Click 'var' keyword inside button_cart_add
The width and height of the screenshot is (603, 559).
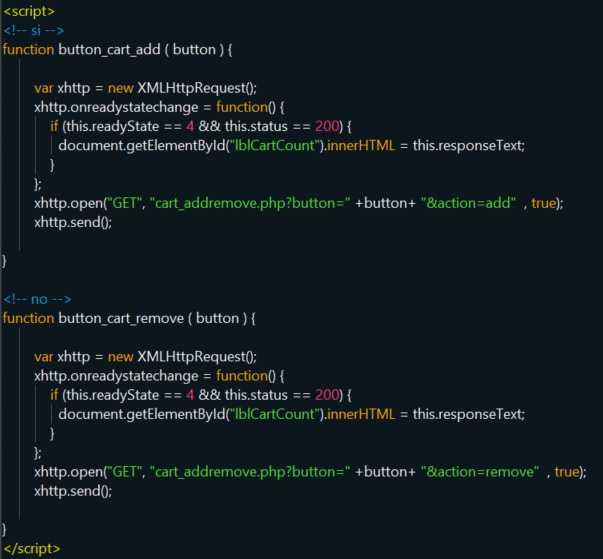point(43,88)
